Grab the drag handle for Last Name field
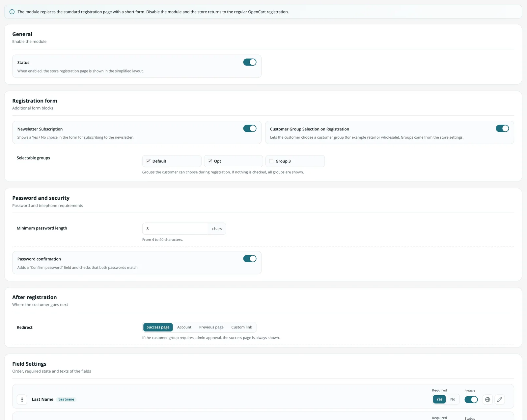527x420 pixels. click(22, 400)
